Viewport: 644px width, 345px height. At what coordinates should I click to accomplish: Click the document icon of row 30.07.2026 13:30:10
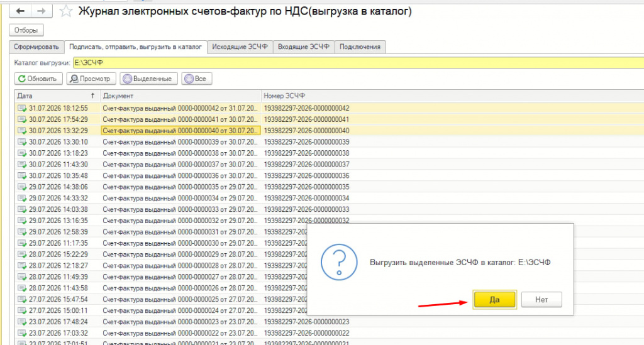[x=22, y=142]
